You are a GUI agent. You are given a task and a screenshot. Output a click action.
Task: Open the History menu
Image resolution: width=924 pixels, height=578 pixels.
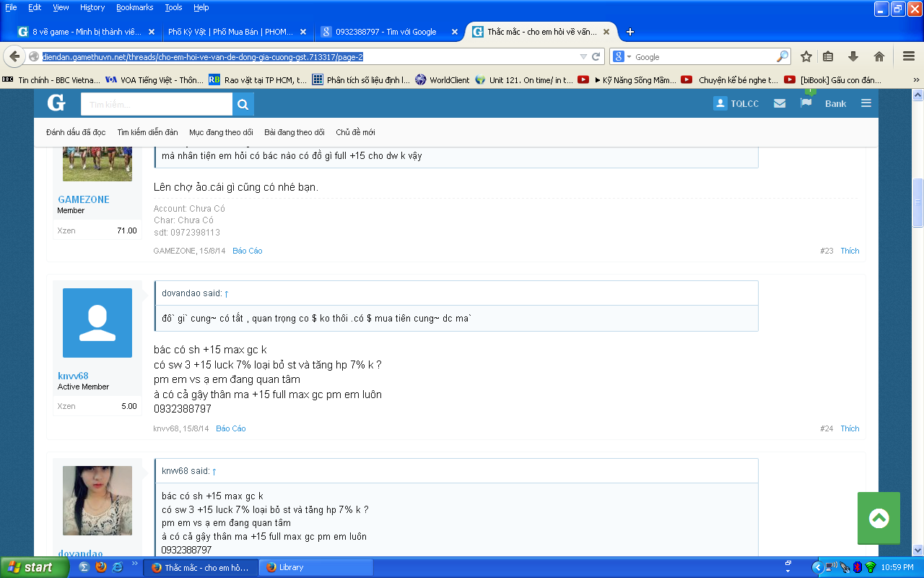pyautogui.click(x=92, y=7)
